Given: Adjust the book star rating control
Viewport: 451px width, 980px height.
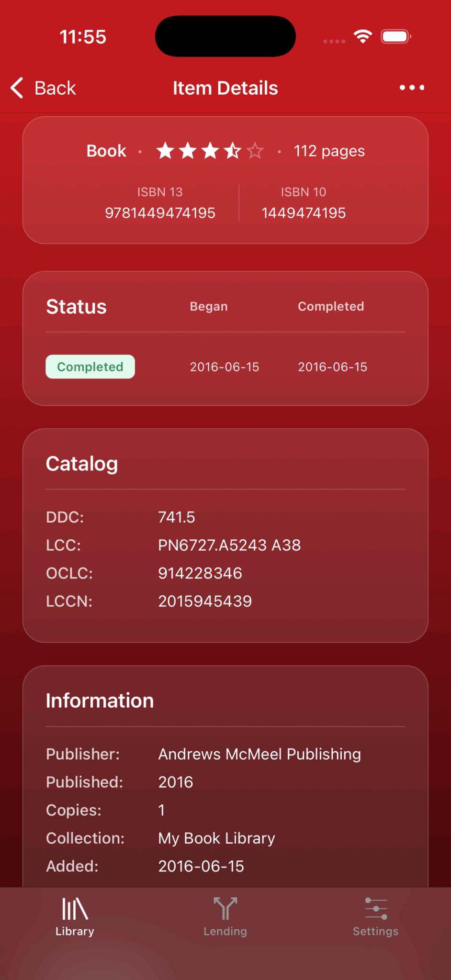Looking at the screenshot, I should click(x=210, y=151).
